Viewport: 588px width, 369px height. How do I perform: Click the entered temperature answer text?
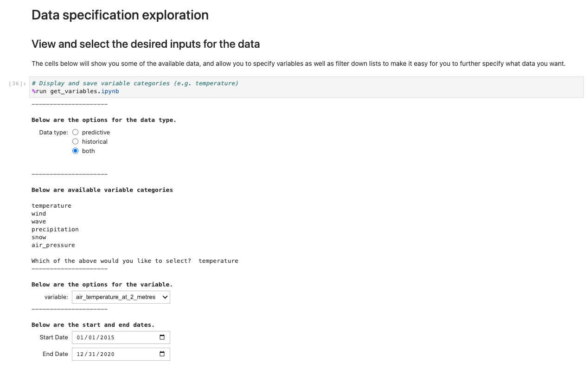[218, 261]
